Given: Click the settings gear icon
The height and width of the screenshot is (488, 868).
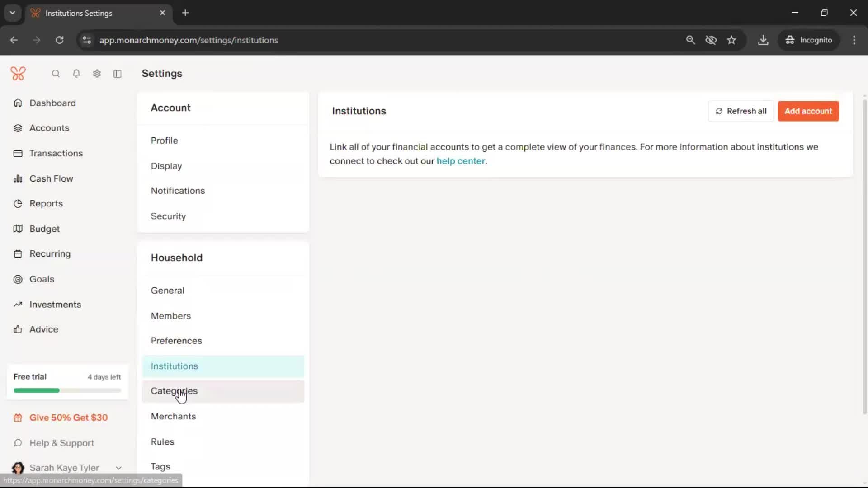Looking at the screenshot, I should coord(97,74).
